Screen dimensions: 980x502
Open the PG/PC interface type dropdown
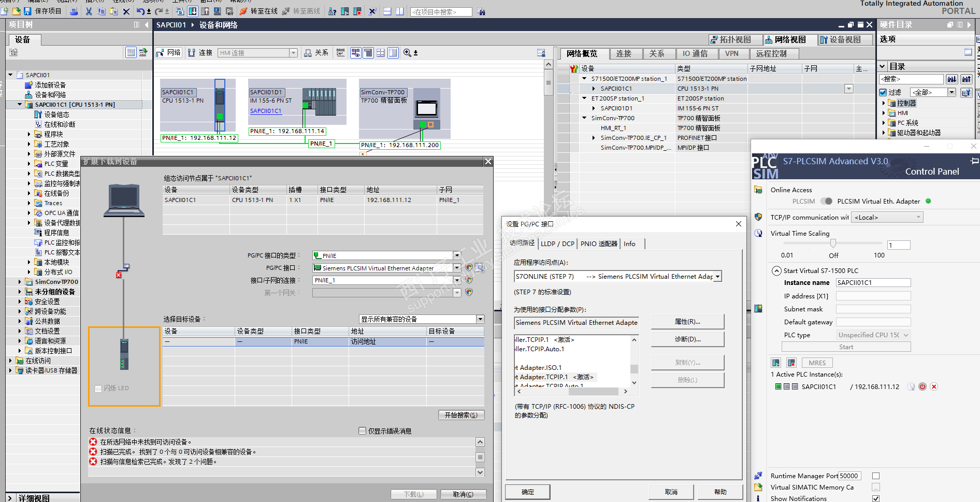point(457,255)
